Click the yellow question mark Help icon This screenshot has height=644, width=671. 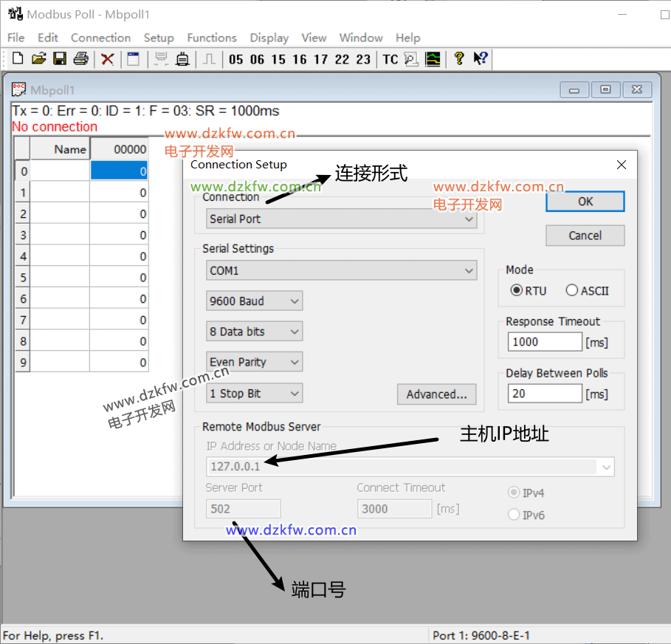[458, 59]
